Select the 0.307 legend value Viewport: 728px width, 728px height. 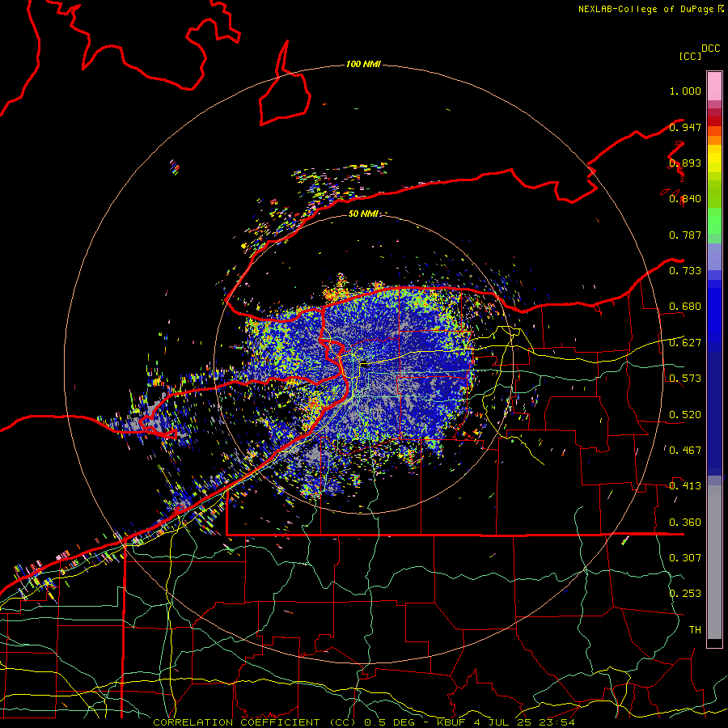coord(685,558)
